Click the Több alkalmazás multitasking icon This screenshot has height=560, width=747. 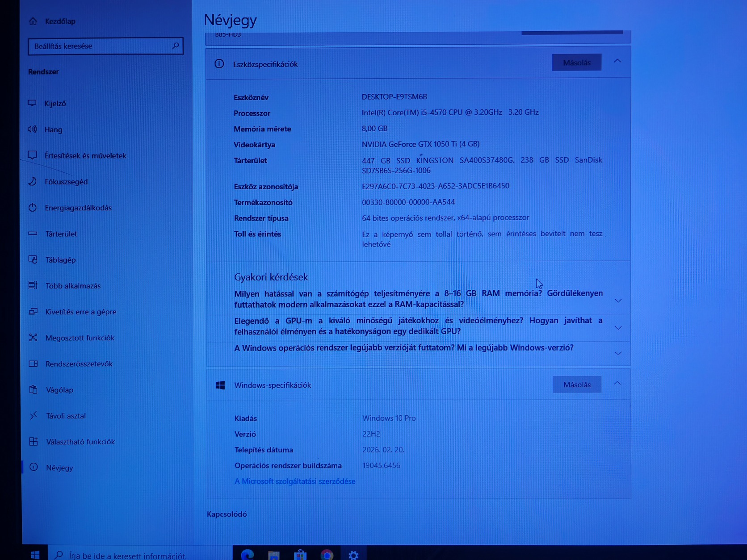tap(33, 285)
